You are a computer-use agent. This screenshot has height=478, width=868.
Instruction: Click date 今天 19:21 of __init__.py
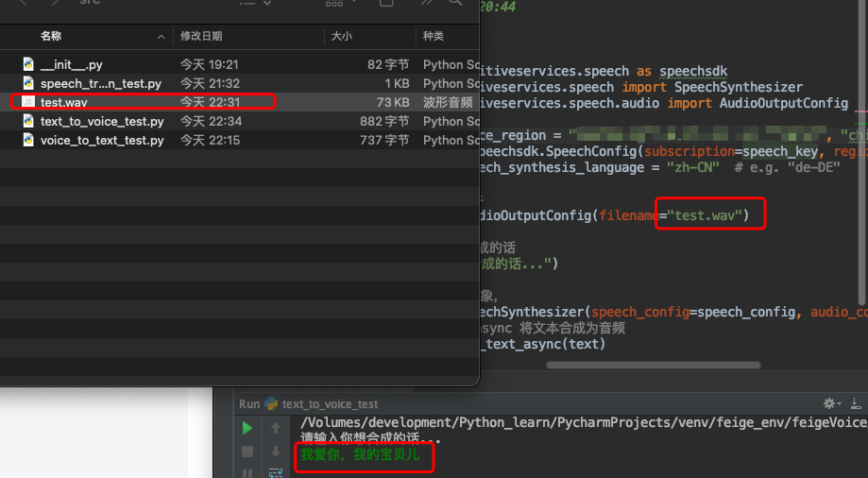pyautogui.click(x=210, y=64)
